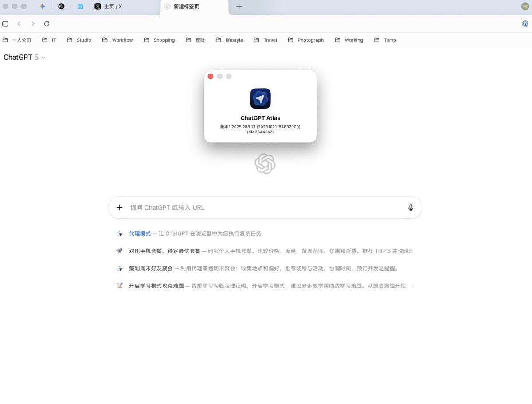Open the sidebar toggle icon at top left
Screen dimensions: 532x404
tap(5, 23)
